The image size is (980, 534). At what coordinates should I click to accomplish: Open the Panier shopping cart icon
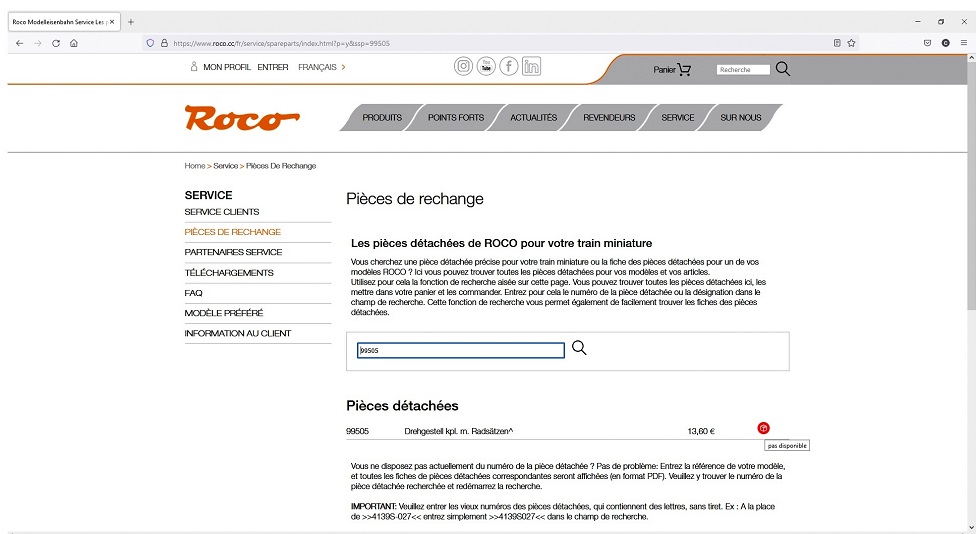[x=684, y=69]
